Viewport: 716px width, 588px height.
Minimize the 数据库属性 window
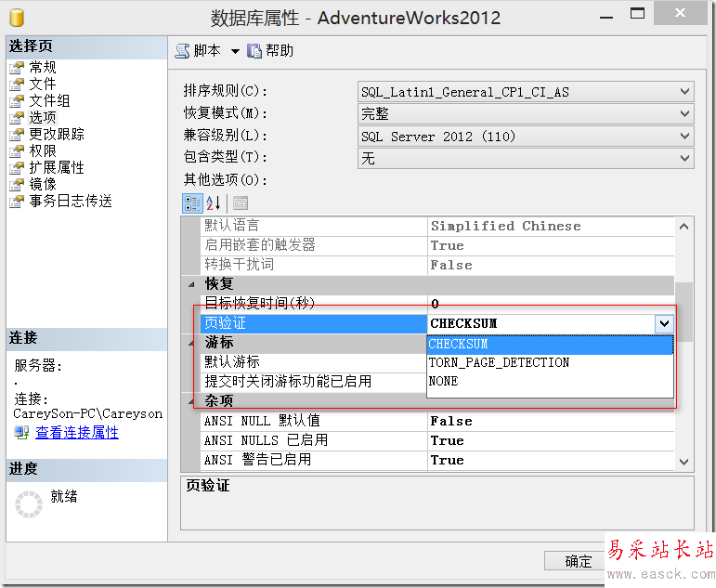(x=606, y=18)
